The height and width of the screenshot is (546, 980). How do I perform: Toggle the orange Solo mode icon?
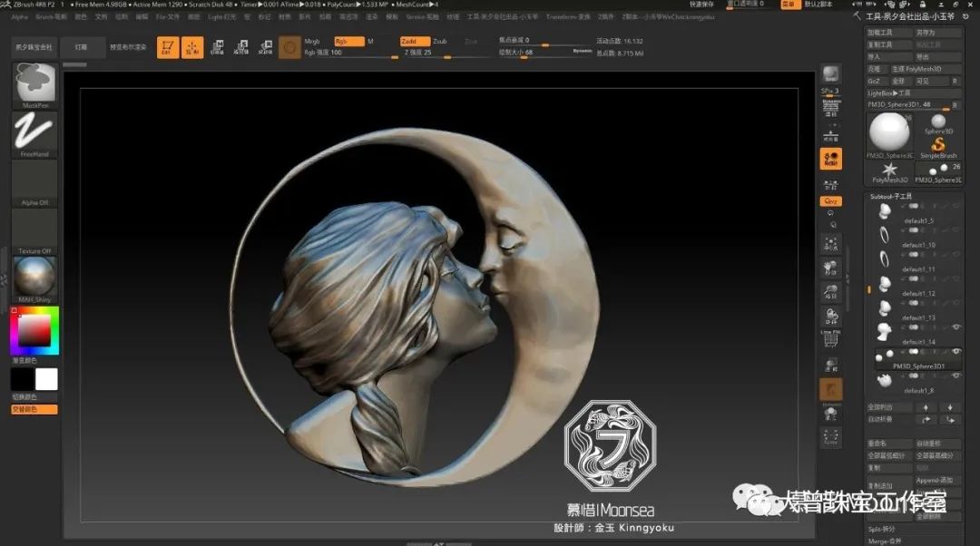830,390
